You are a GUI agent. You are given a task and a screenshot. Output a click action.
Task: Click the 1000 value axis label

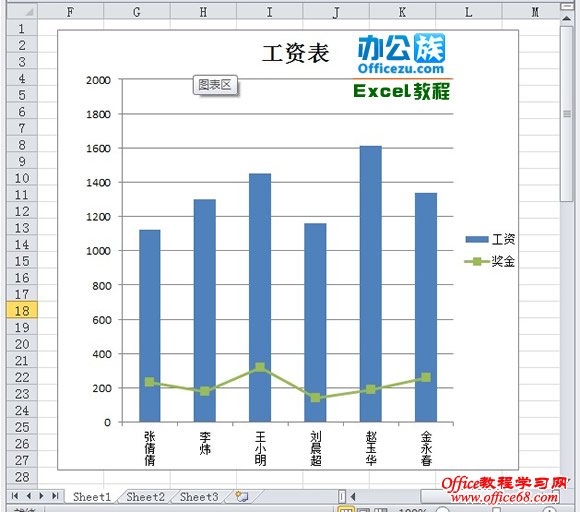[x=98, y=251]
